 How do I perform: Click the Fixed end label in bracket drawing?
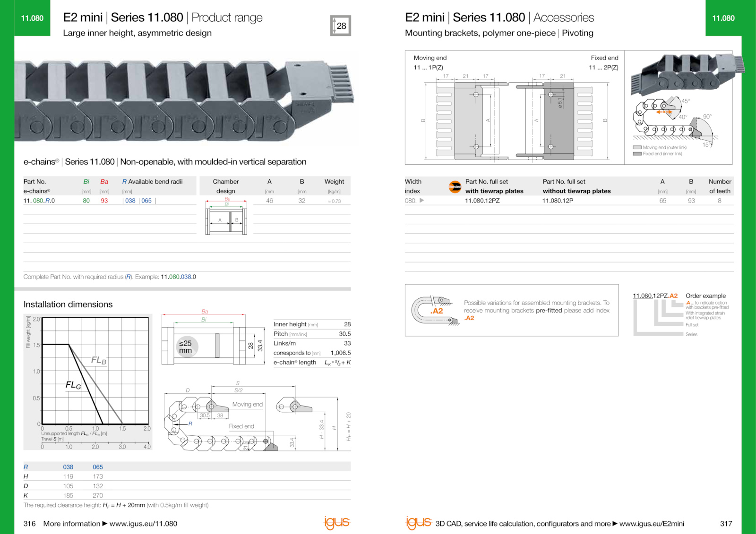(x=604, y=58)
